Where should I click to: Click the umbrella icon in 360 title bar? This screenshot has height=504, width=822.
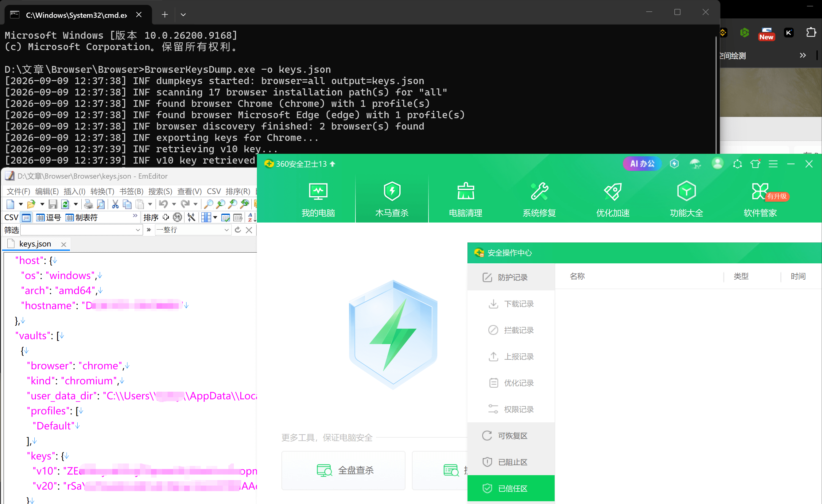tap(695, 164)
